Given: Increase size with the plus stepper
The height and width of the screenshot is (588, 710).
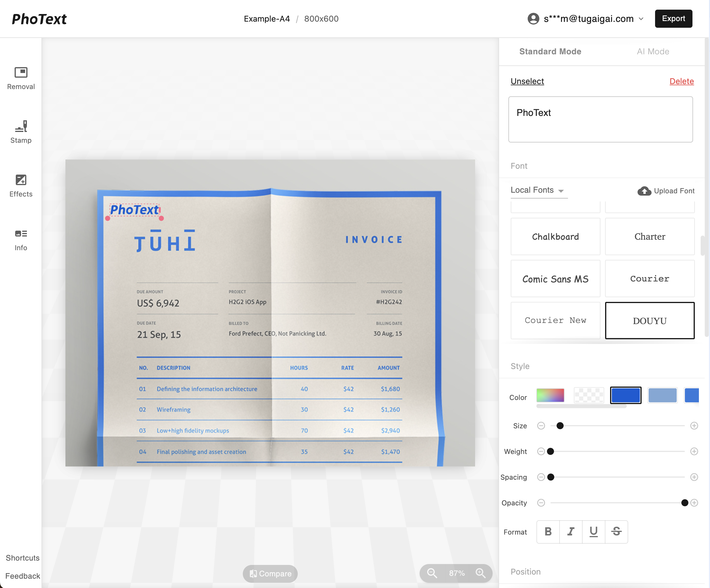Looking at the screenshot, I should pos(694,426).
